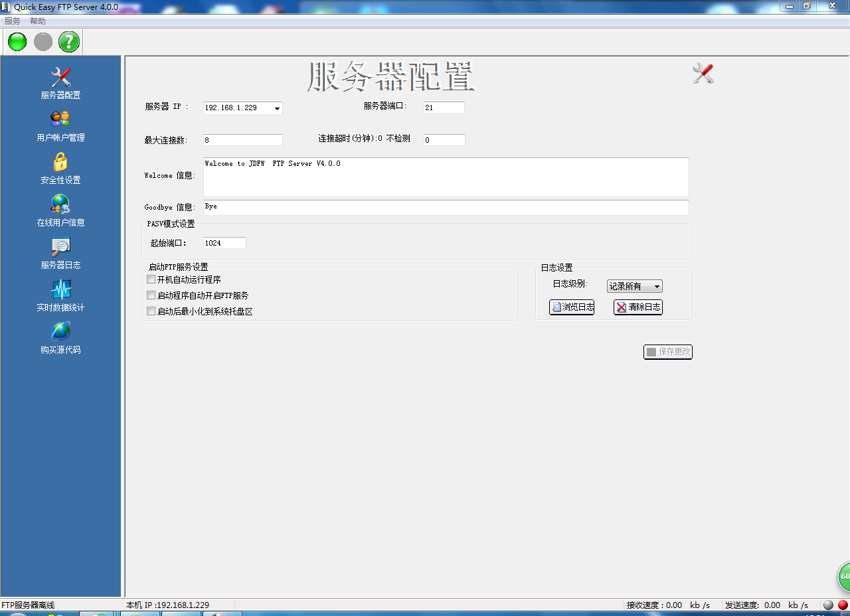Click the 连接超时 field showing 0

[x=444, y=140]
